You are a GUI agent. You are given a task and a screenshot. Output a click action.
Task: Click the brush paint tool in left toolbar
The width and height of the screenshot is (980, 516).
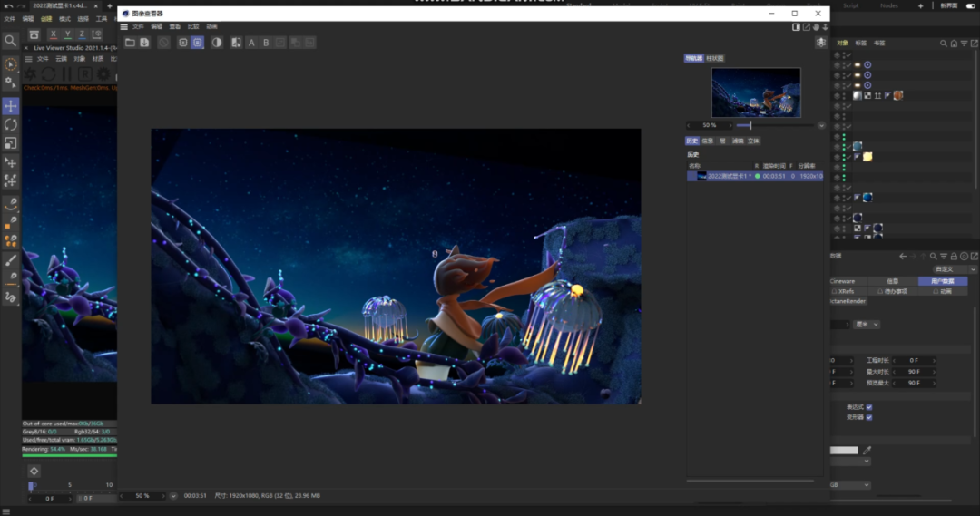click(x=11, y=260)
